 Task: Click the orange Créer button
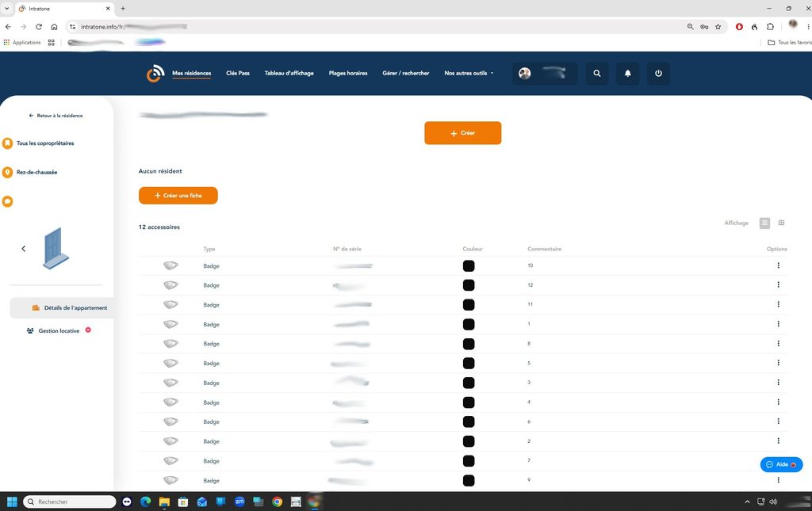point(462,133)
